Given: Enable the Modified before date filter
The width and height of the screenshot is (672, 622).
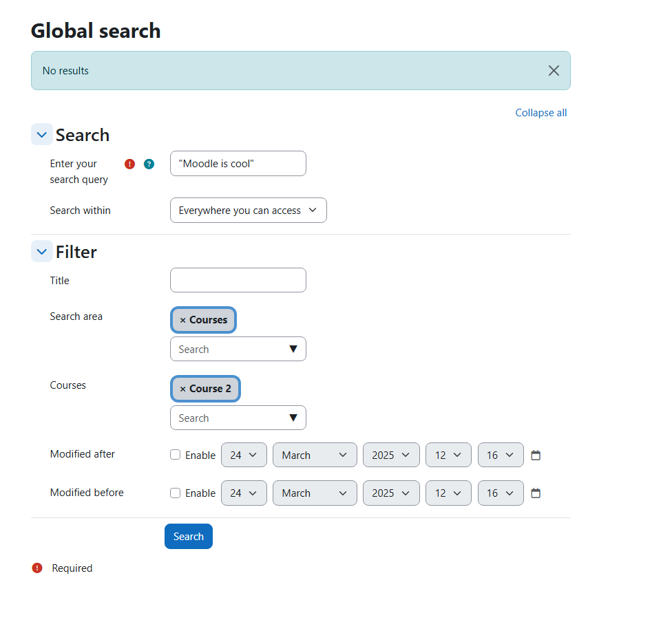Looking at the screenshot, I should pos(176,493).
